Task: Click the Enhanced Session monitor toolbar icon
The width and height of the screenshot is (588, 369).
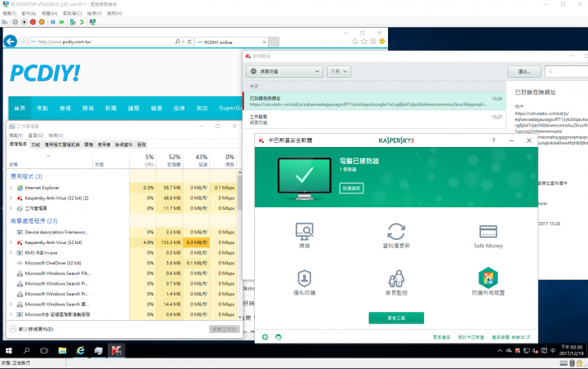Action: pos(92,22)
